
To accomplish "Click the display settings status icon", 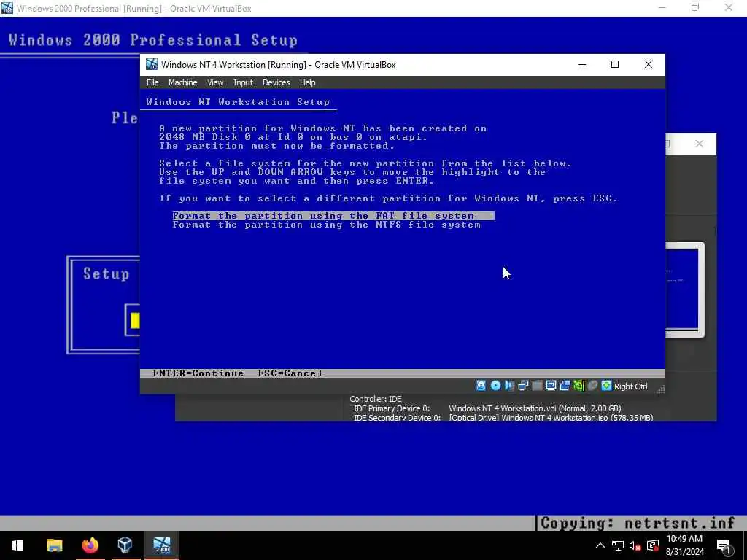I will tap(551, 386).
